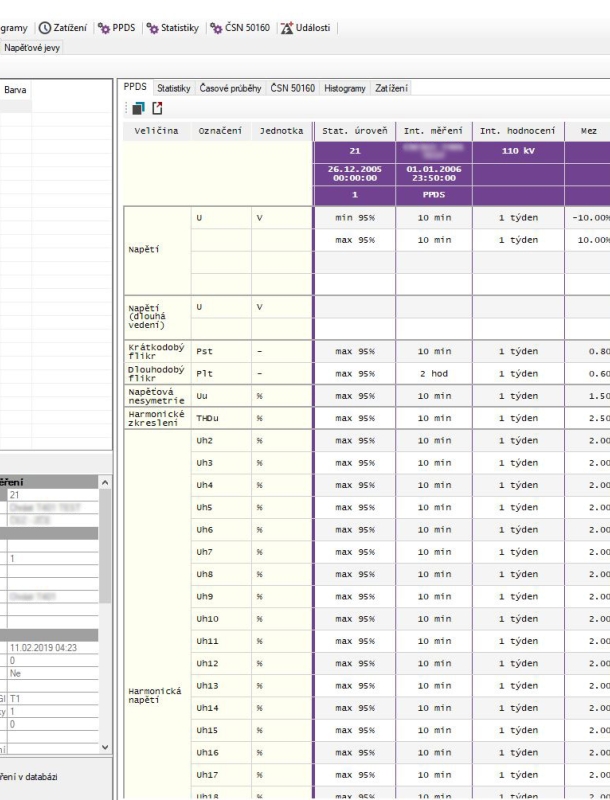Select the Napětí row label

click(157, 250)
